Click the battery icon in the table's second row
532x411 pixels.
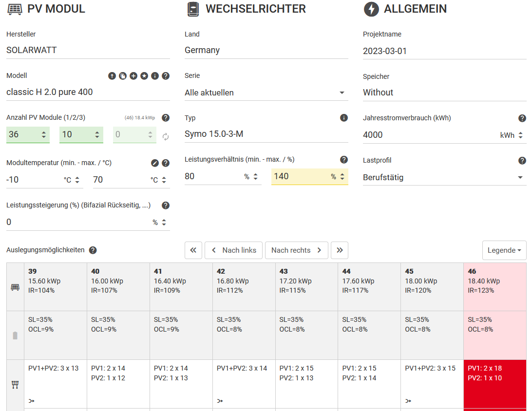15,336
